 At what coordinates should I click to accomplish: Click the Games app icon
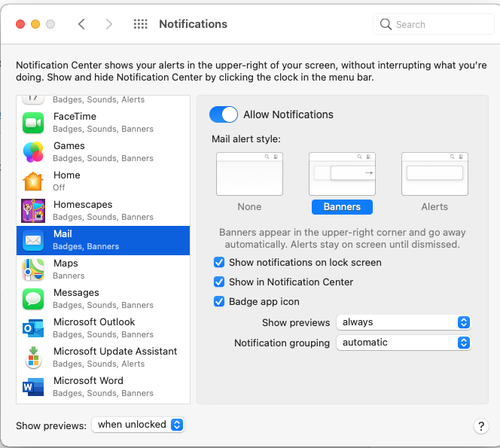[x=33, y=152]
